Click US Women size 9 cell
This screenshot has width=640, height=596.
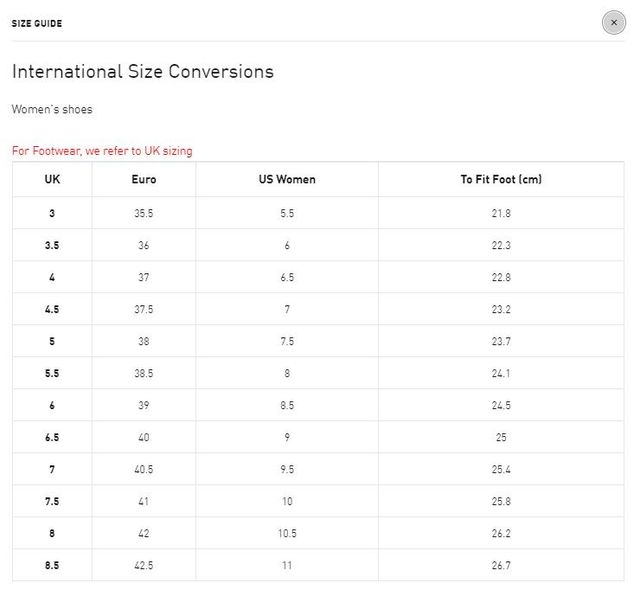pyautogui.click(x=287, y=437)
